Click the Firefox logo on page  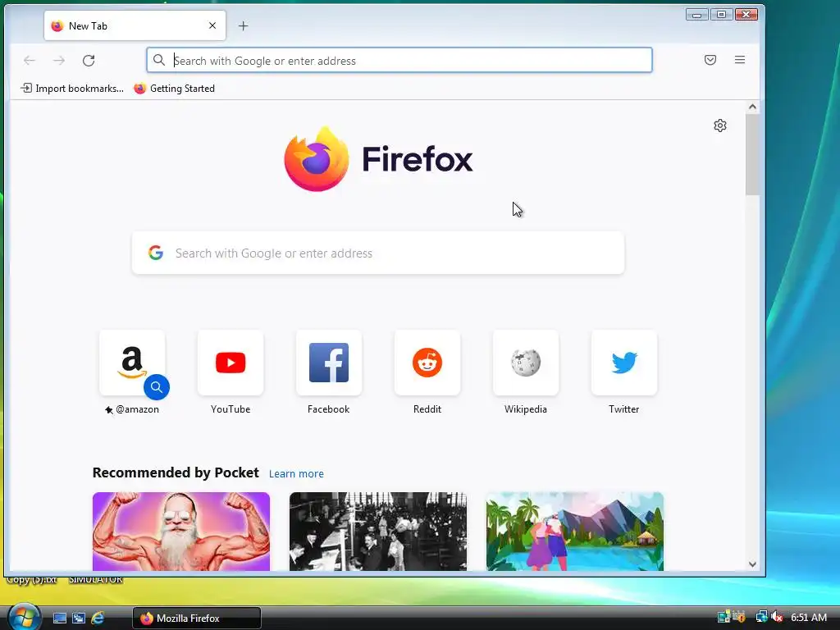(378, 159)
